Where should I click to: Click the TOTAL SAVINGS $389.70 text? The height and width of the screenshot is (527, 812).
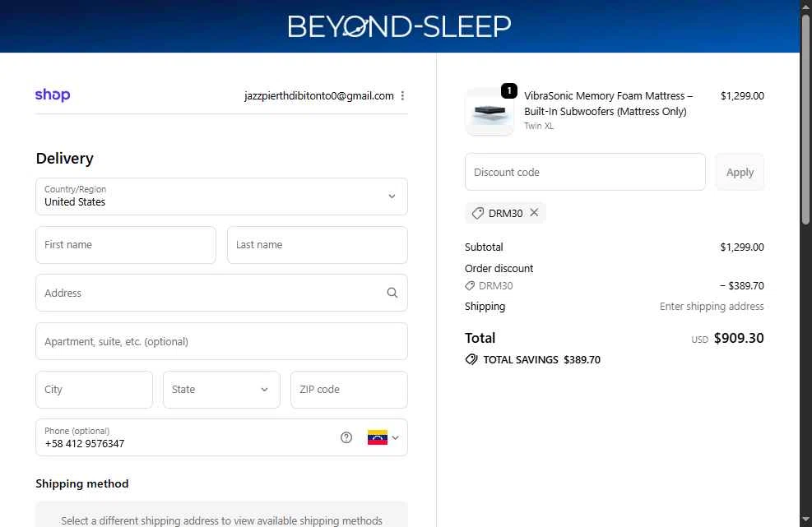541,360
